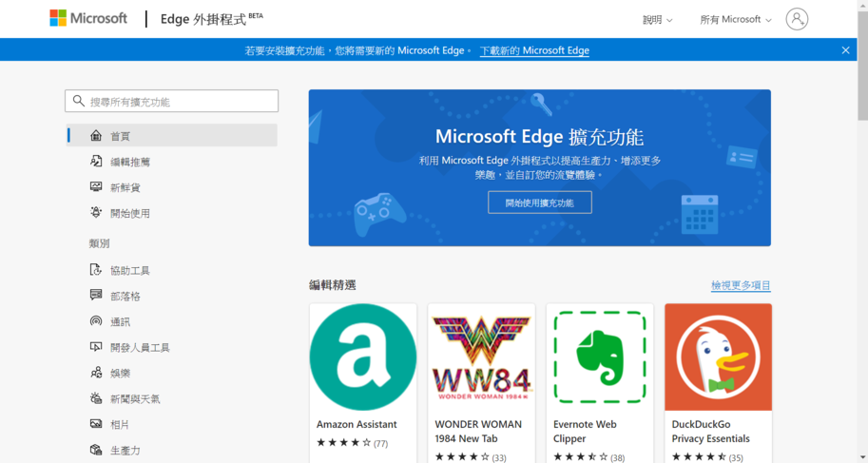Select 編輯推薦 in the sidebar

(x=130, y=162)
